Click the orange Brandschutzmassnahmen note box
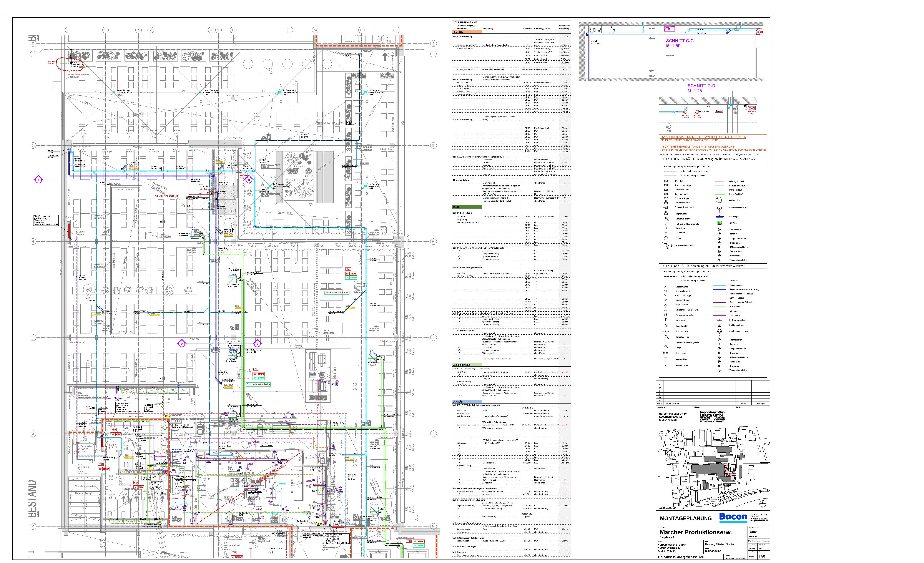Image resolution: width=924 pixels, height=563 pixels. [x=713, y=144]
